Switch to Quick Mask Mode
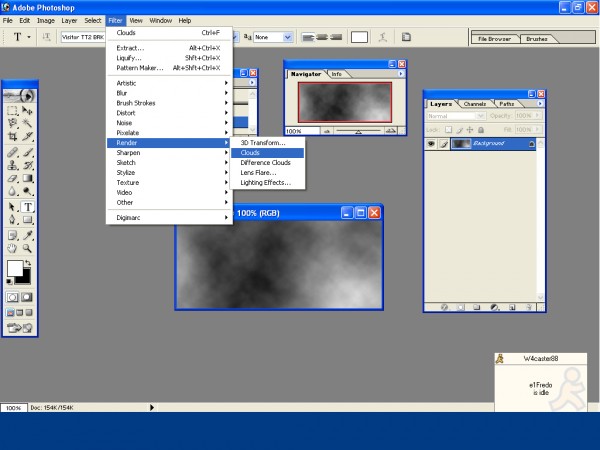The width and height of the screenshot is (600, 450). [27, 297]
